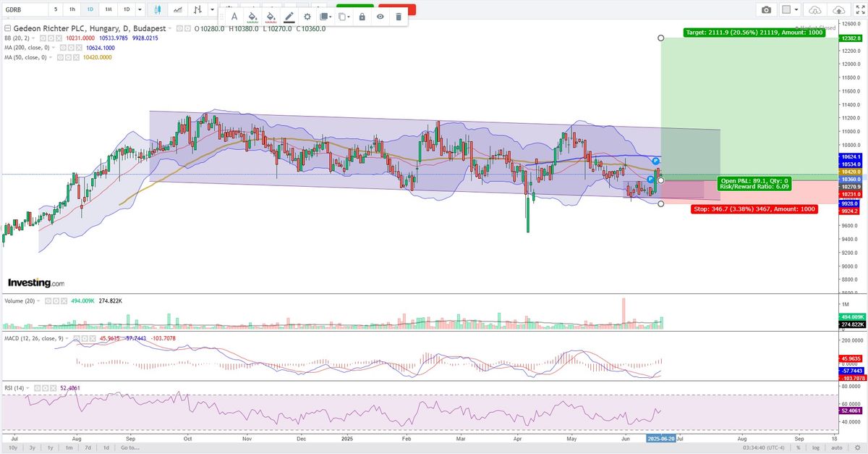The image size is (868, 454).
Task: Open Go to... date dialog
Action: pyautogui.click(x=129, y=447)
